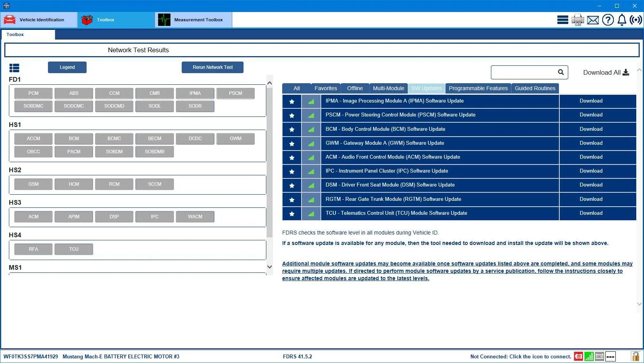The image size is (644, 363).
Task: Click the red car Vehicle Identification icon
Action: tap(10, 20)
